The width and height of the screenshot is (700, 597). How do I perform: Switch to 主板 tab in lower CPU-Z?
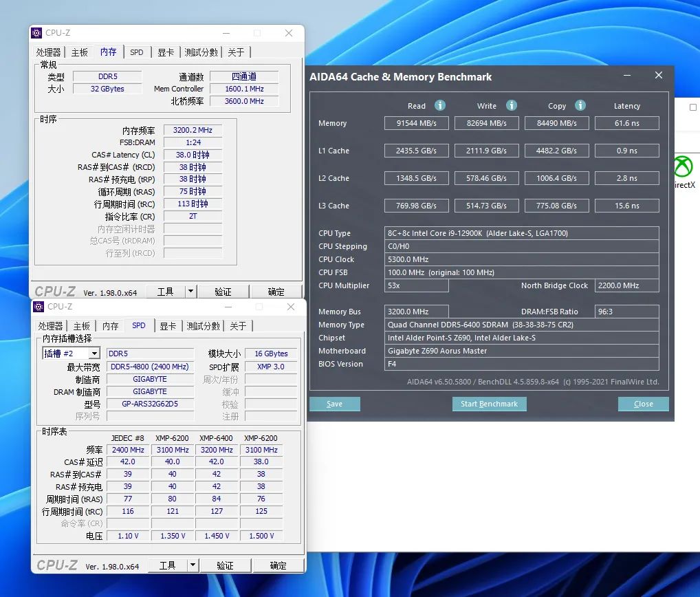click(x=82, y=326)
